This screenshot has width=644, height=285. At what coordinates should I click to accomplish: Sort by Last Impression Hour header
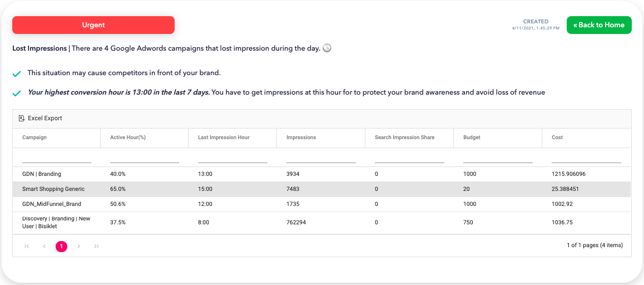(x=224, y=137)
